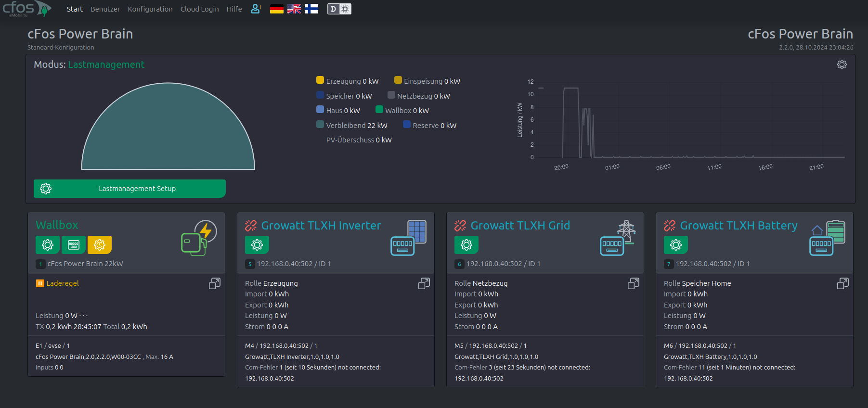The width and height of the screenshot is (868, 408).
Task: Click the Inverter solar panel meter icon
Action: coord(409,238)
